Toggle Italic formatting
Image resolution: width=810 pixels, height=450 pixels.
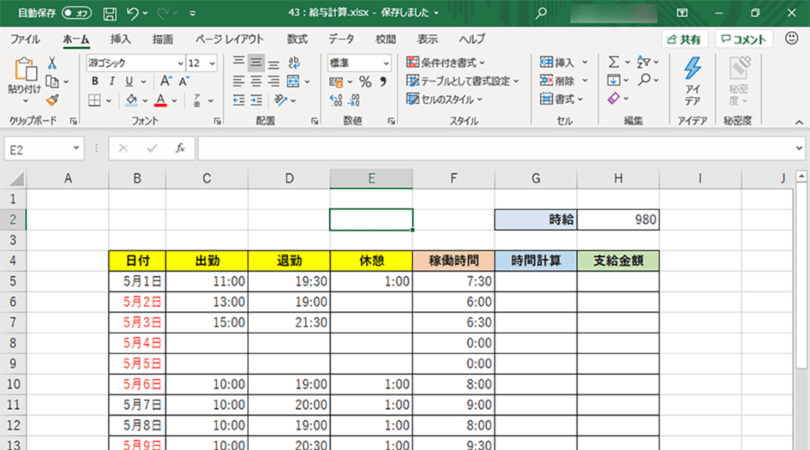(x=111, y=81)
